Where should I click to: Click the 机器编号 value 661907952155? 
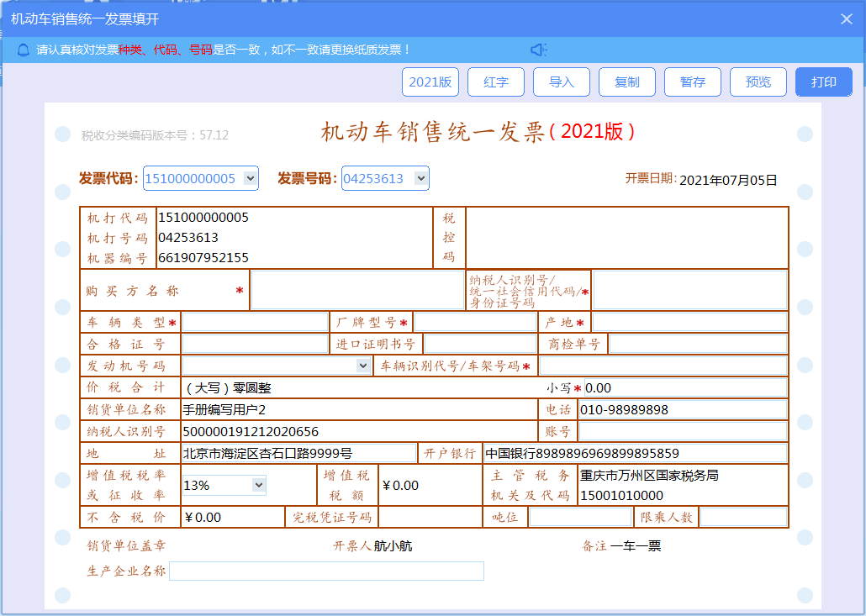[203, 258]
